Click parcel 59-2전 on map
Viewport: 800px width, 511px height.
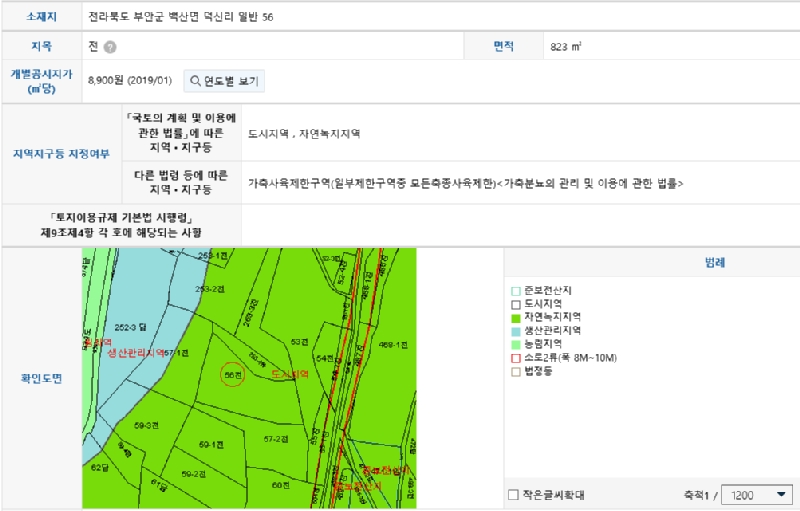(193, 474)
